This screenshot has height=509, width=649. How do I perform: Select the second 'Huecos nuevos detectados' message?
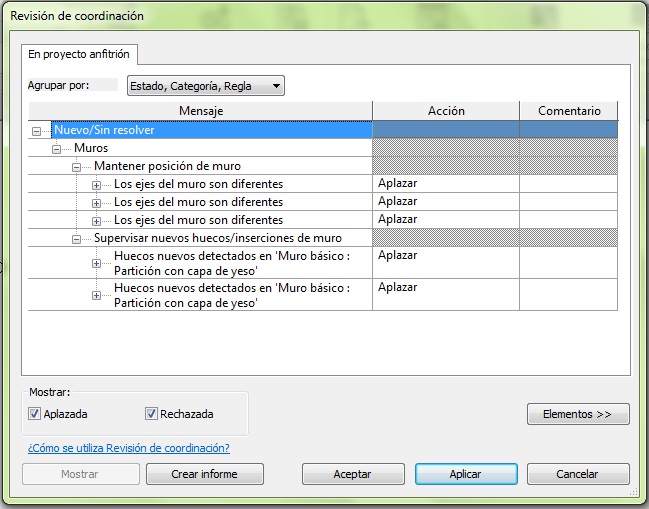(232, 294)
